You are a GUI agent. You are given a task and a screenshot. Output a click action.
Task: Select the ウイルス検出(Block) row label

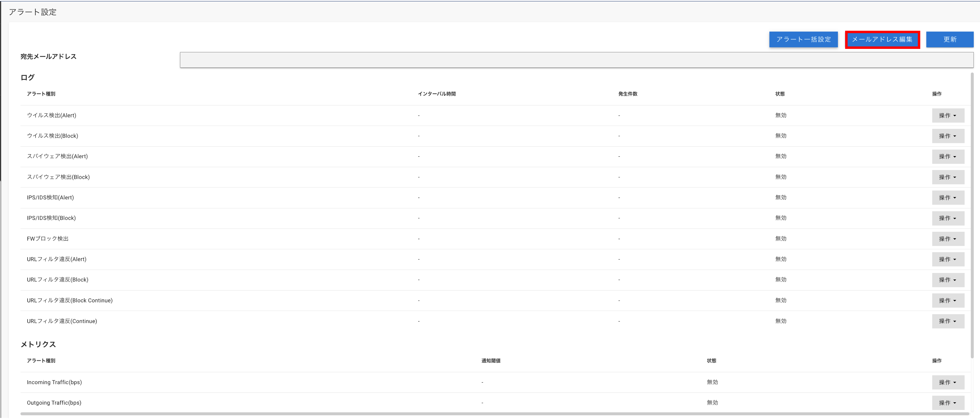52,136
